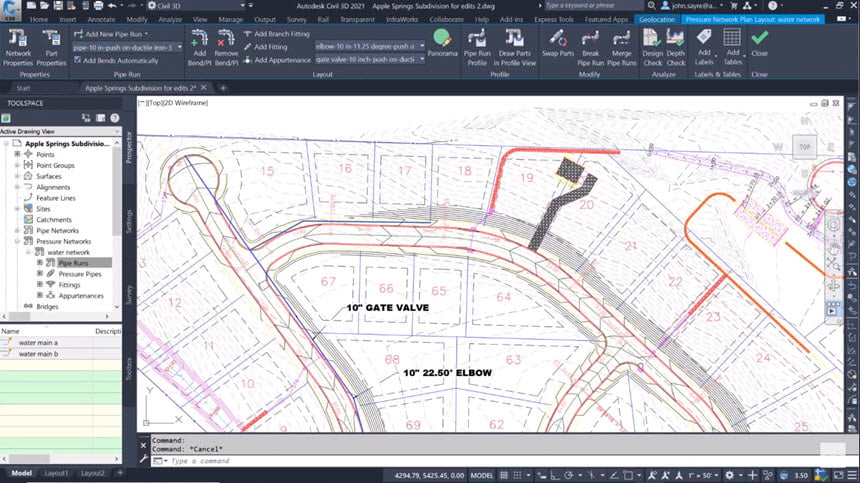Select water main a in the list
Viewport: 860px width, 483px height.
tap(38, 343)
